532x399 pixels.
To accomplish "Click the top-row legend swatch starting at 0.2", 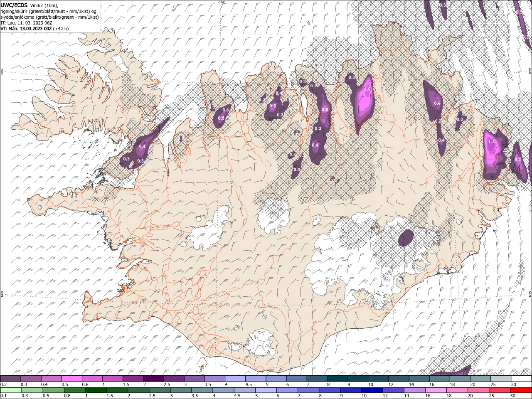I will coord(10,379).
